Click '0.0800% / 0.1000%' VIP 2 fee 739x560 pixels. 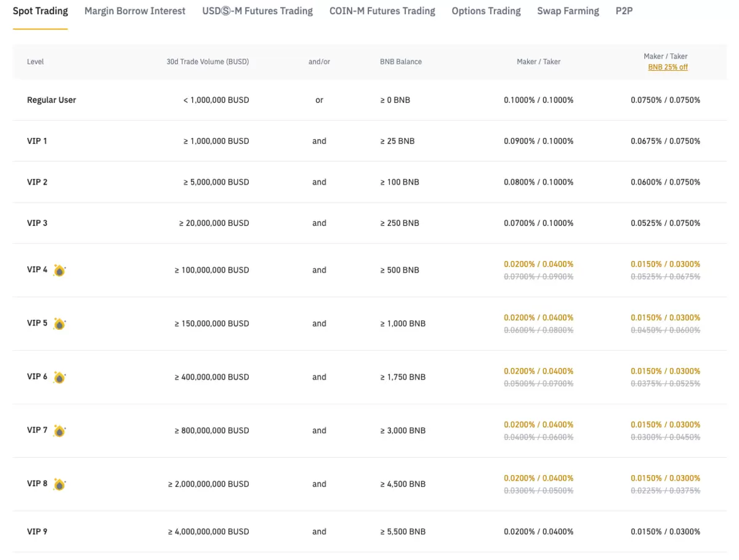point(538,182)
